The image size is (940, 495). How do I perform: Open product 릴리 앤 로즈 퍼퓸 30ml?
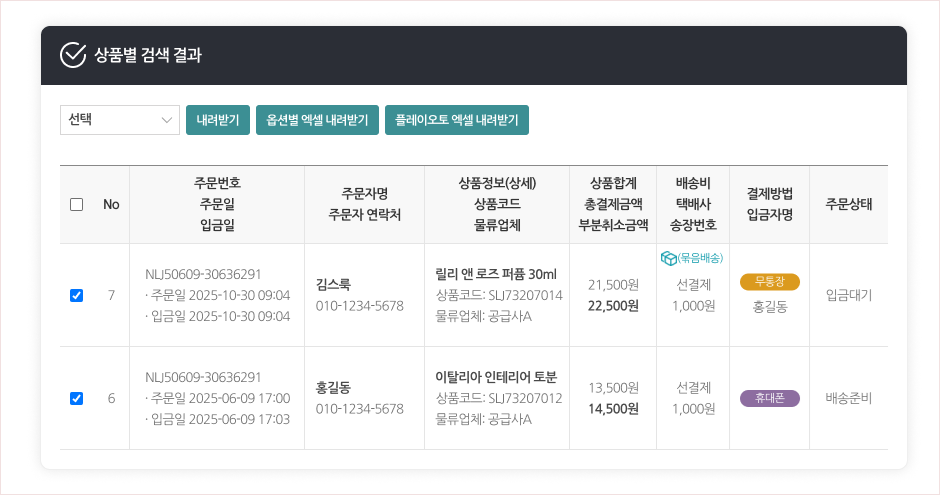[x=496, y=274]
